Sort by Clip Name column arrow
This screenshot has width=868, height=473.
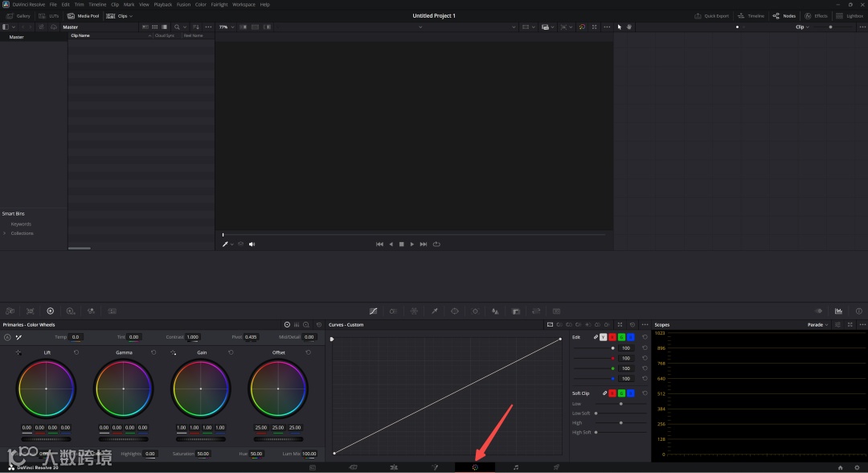[149, 35]
